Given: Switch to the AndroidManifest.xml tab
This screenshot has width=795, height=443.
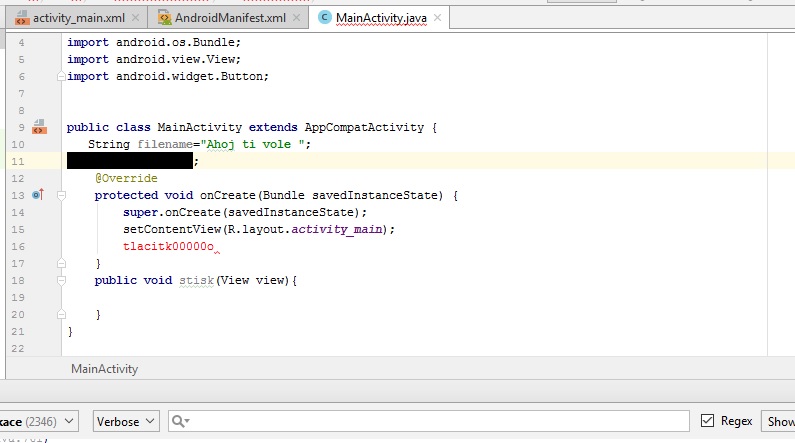Looking at the screenshot, I should click(x=230, y=18).
